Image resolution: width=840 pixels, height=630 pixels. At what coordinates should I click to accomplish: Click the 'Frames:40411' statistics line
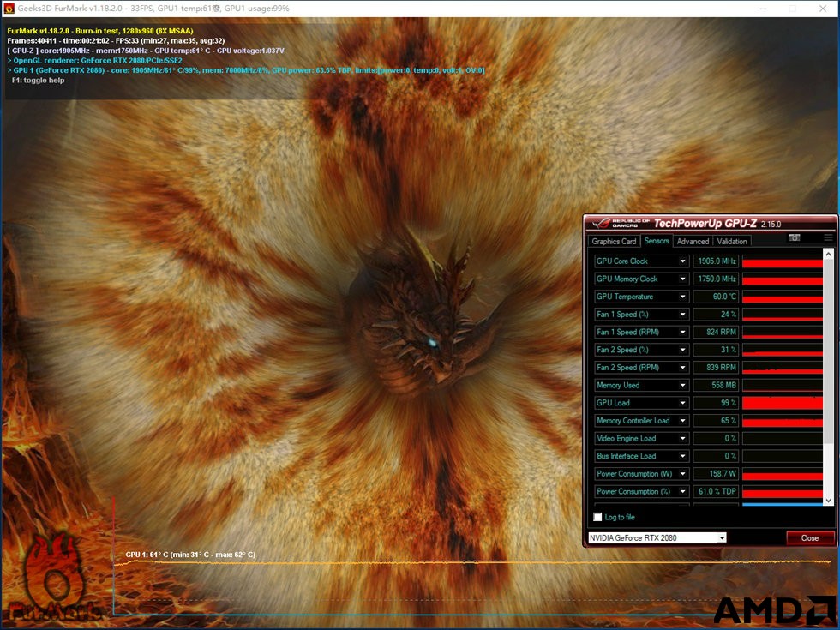click(x=116, y=41)
